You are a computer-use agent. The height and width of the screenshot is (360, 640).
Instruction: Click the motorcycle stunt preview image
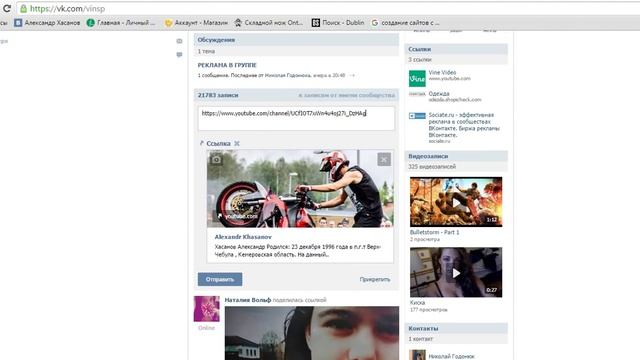(300, 189)
